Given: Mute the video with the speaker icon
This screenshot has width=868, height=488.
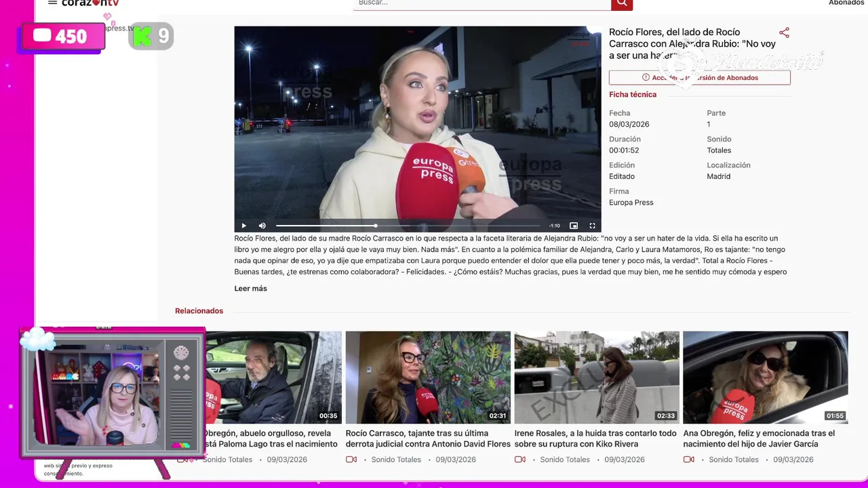Looking at the screenshot, I should pyautogui.click(x=262, y=226).
